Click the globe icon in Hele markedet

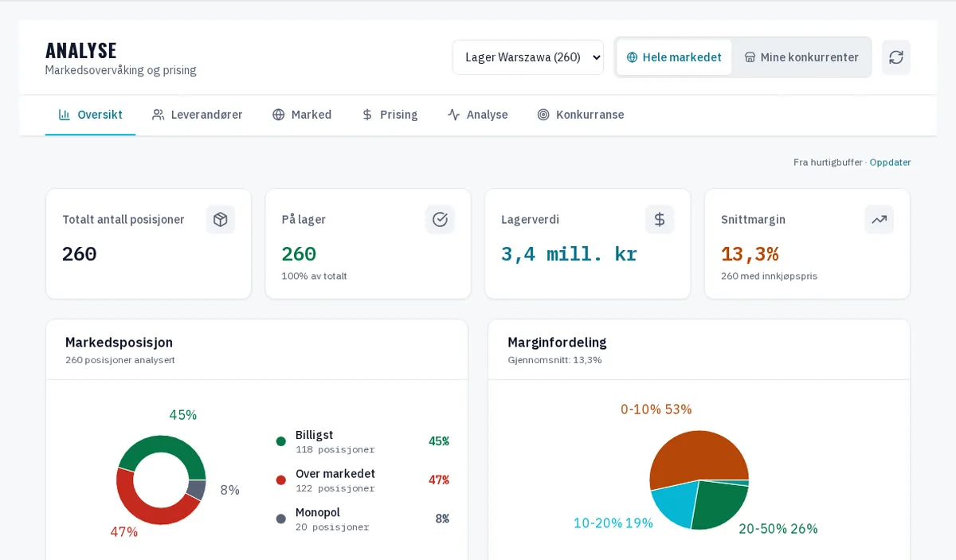(x=632, y=57)
